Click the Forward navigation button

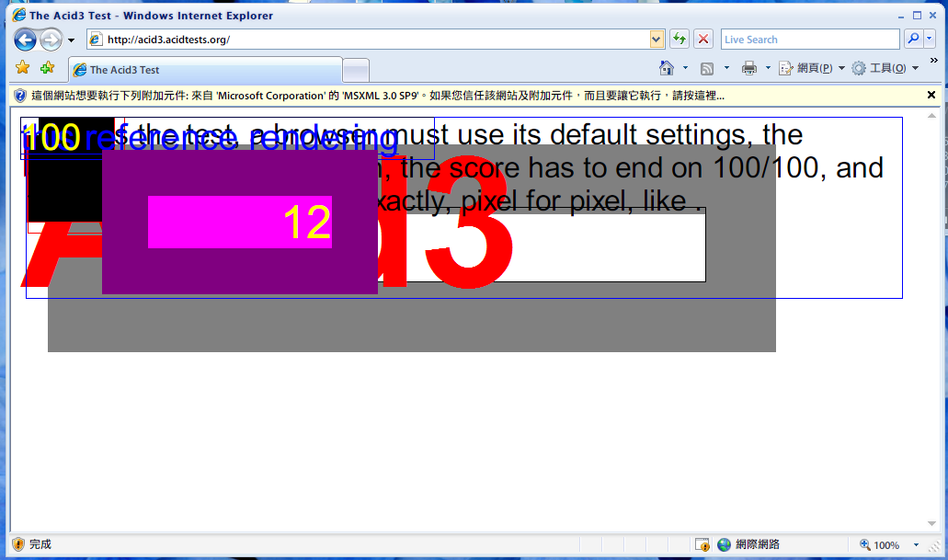click(x=51, y=40)
